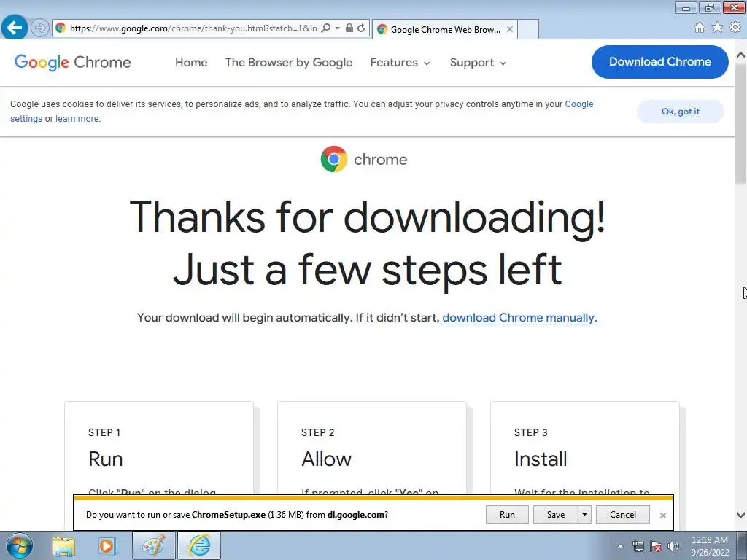Launch Windows Media Player from taskbar
This screenshot has height=560, width=747.
(108, 545)
